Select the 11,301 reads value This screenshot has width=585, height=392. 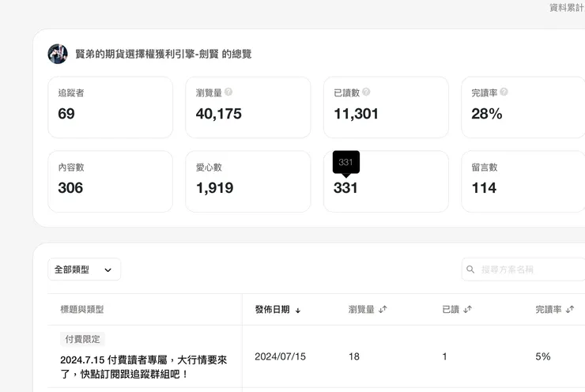click(356, 114)
